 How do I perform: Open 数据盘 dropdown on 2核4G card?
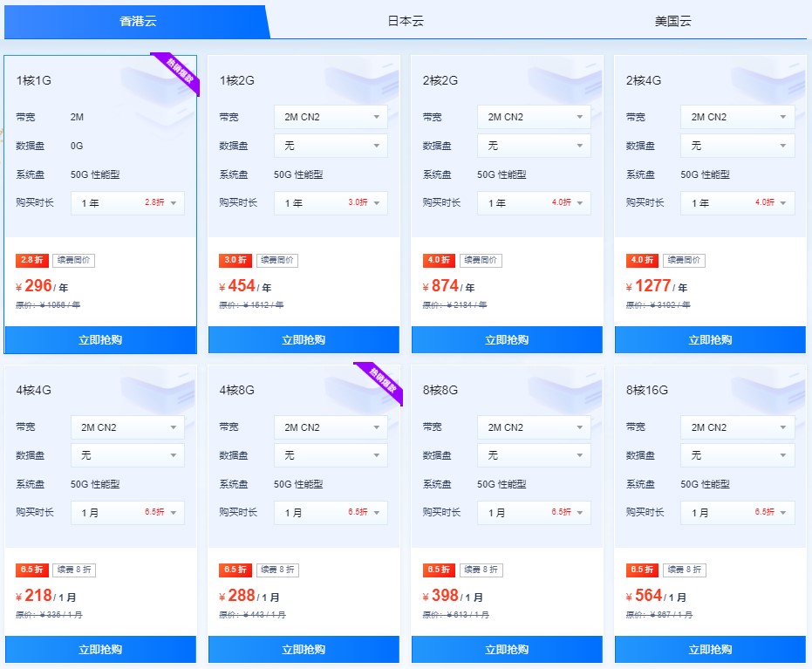tap(738, 146)
